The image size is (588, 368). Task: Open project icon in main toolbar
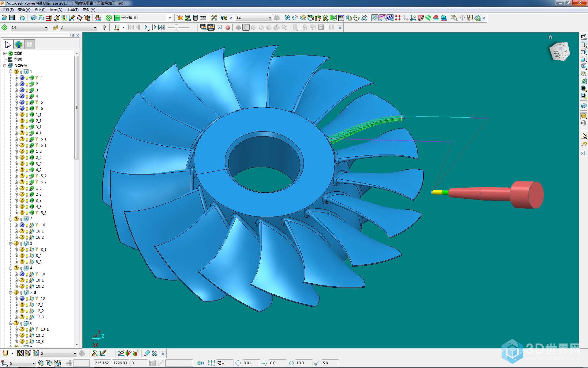pyautogui.click(x=4, y=18)
